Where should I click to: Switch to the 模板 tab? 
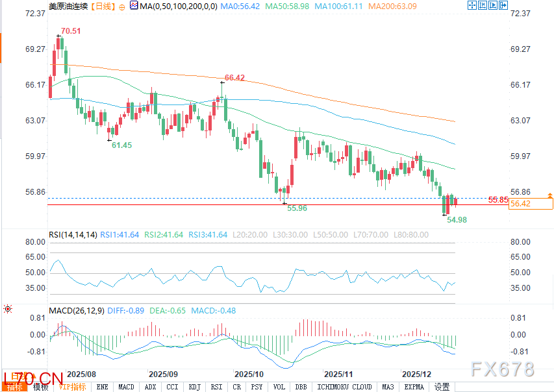tap(40, 387)
